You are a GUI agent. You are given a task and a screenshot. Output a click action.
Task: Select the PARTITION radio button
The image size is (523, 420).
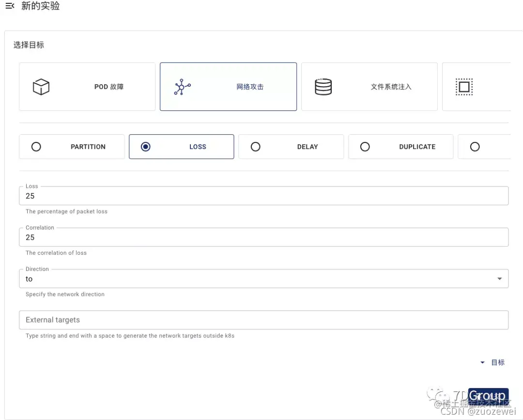(x=36, y=146)
